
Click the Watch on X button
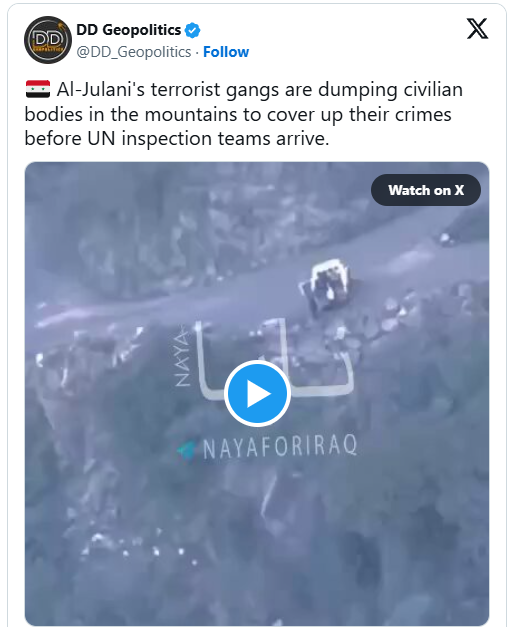(x=426, y=190)
